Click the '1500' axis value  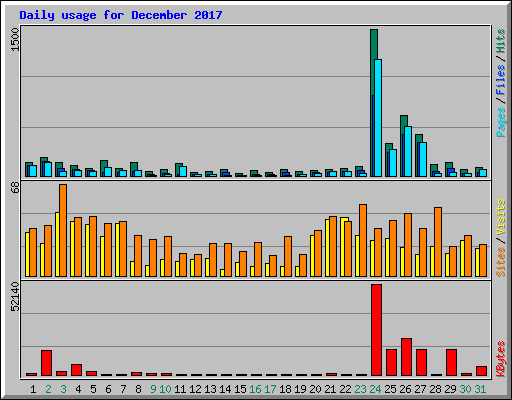pos(15,40)
